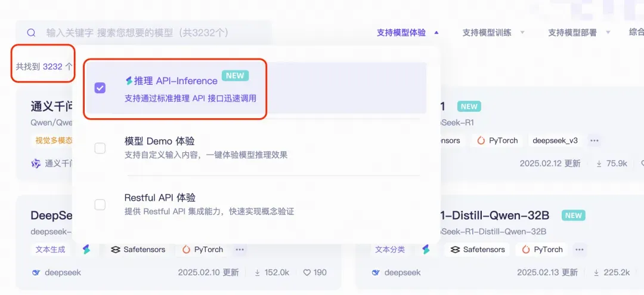The width and height of the screenshot is (644, 295).
Task: Click the deepseek_v3 tag
Action: (555, 141)
